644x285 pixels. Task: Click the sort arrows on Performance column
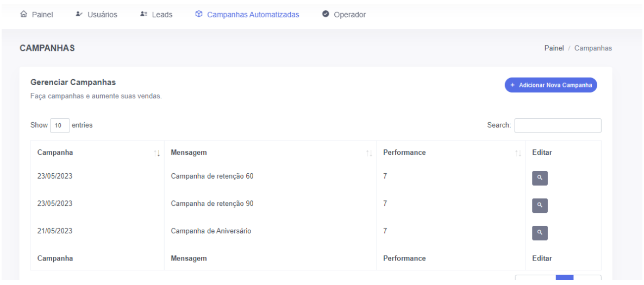(518, 154)
